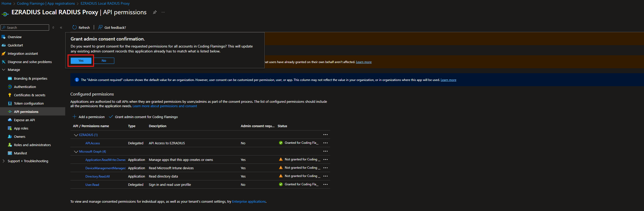
Task: Click the Directory.Read.All permission link
Action: click(x=98, y=176)
